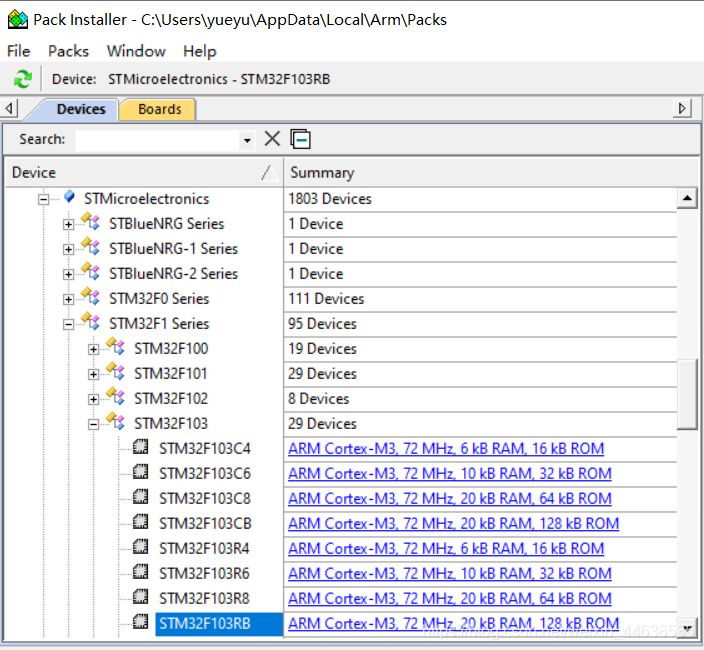Click the STM32F1 Series family icon

91,322
